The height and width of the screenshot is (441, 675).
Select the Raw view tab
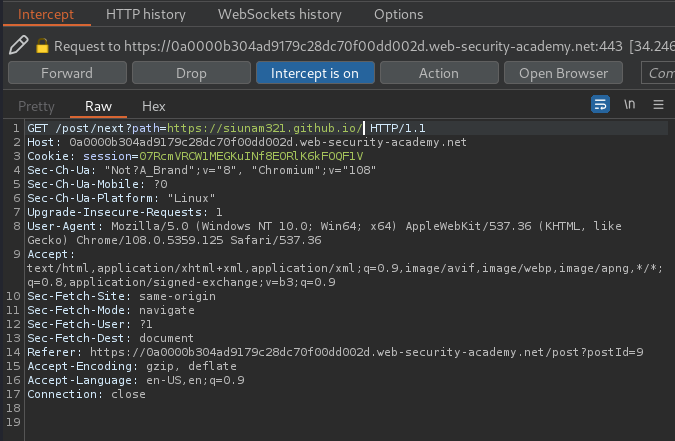click(x=99, y=106)
